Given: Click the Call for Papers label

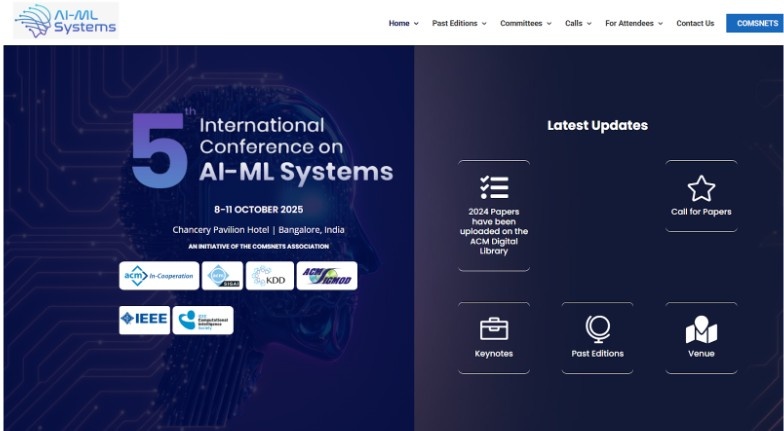Looking at the screenshot, I should pyautogui.click(x=701, y=212).
